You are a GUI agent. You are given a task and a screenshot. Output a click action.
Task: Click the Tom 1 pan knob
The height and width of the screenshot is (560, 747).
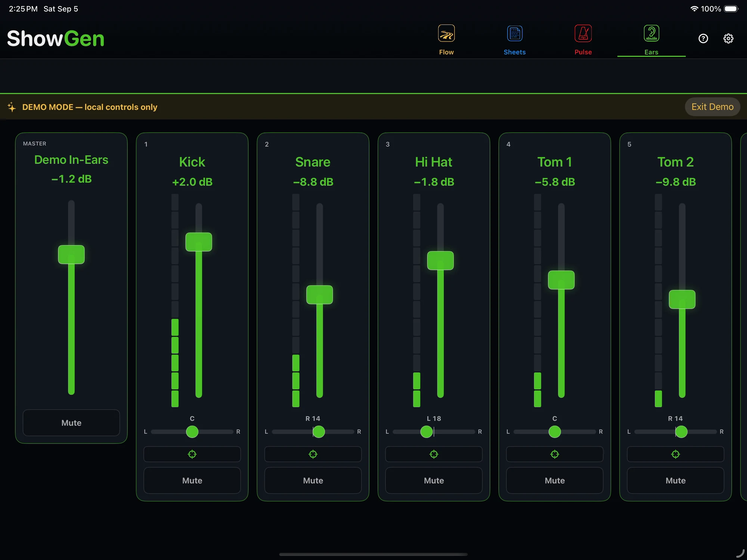pos(555,432)
